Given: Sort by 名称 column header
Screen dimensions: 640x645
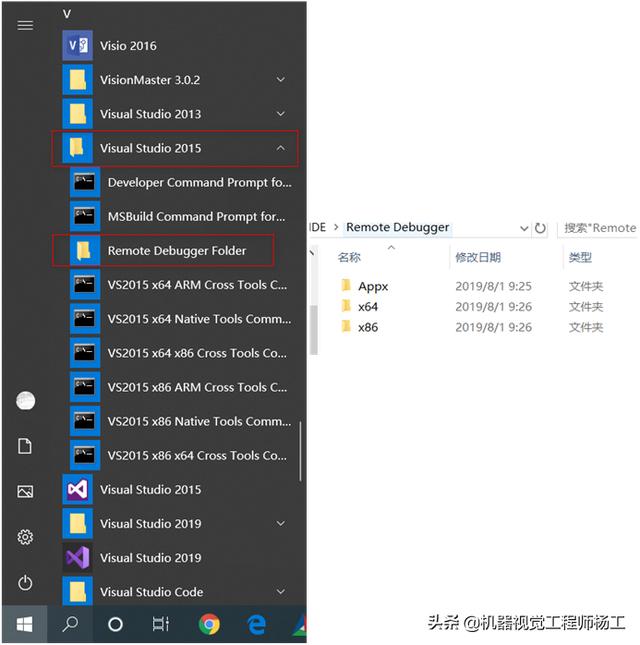Looking at the screenshot, I should point(349,258).
